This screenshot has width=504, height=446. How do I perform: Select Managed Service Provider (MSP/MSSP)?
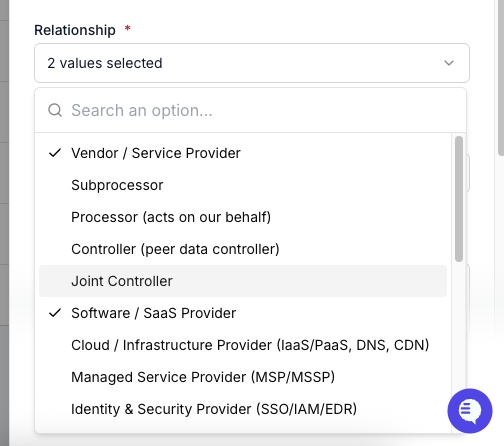click(243, 377)
